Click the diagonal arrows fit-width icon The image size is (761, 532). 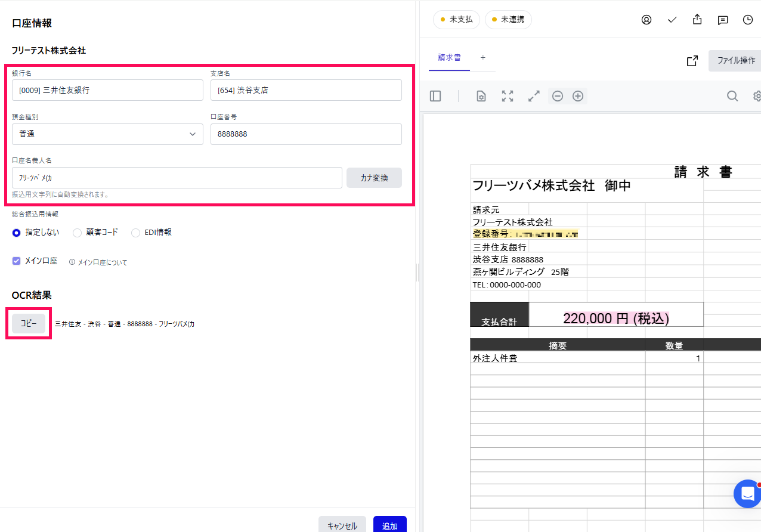pyautogui.click(x=534, y=96)
